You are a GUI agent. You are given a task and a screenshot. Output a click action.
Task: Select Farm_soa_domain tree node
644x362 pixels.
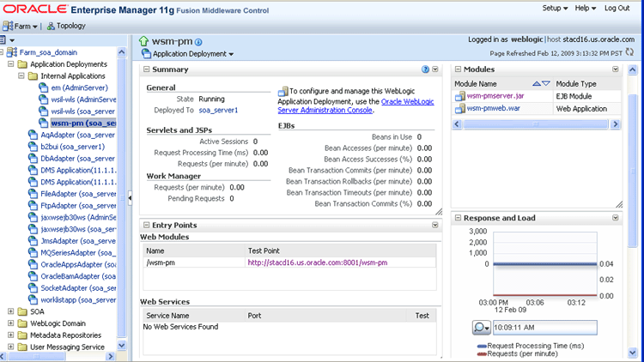48,52
